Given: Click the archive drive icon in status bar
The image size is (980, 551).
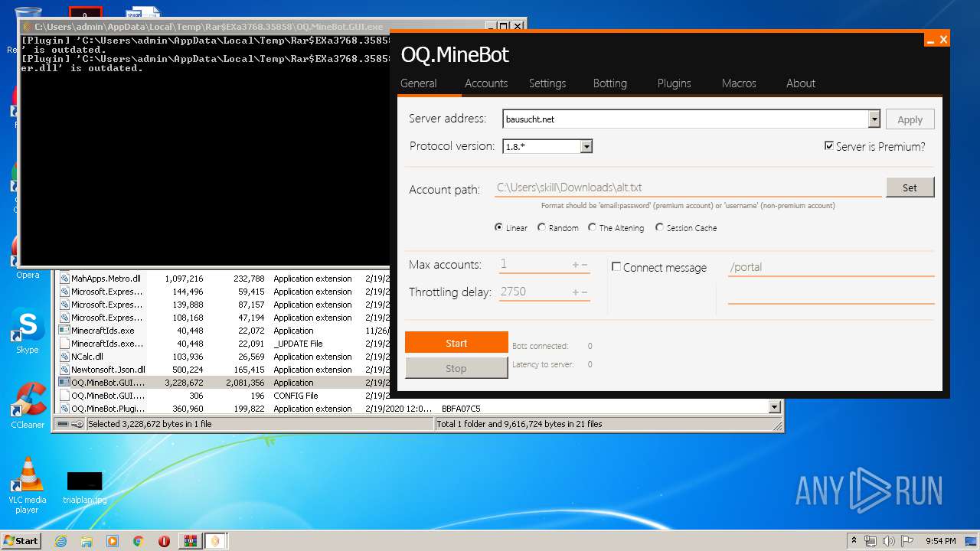Looking at the screenshot, I should pyautogui.click(x=63, y=423).
